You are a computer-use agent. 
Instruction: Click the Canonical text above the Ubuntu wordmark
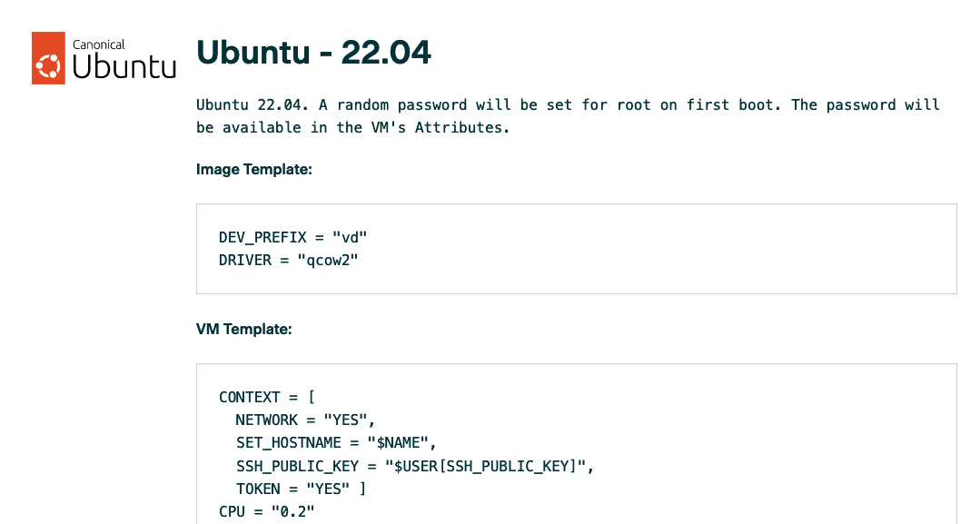tap(99, 44)
